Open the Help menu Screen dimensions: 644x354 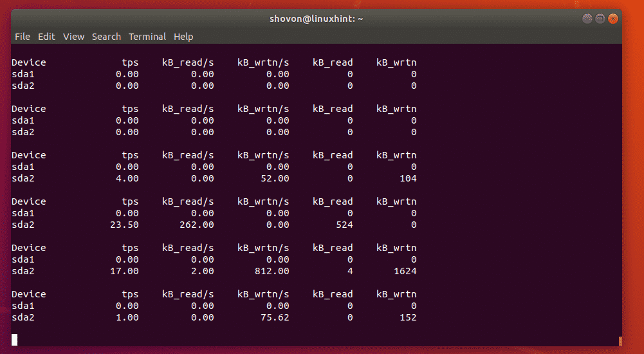183,37
